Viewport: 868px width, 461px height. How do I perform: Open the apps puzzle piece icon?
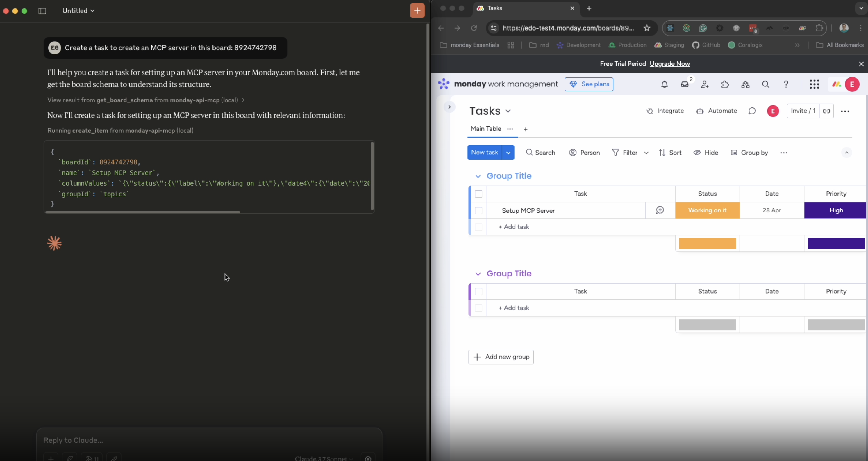point(725,84)
